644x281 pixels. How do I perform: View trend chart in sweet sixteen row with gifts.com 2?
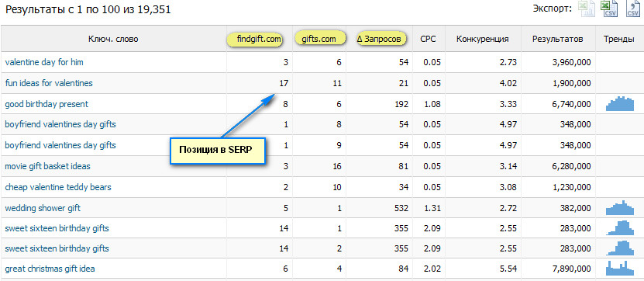pos(620,248)
